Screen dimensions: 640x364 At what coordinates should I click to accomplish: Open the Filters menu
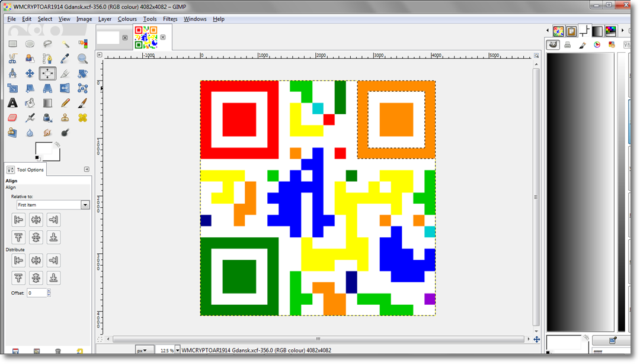170,19
